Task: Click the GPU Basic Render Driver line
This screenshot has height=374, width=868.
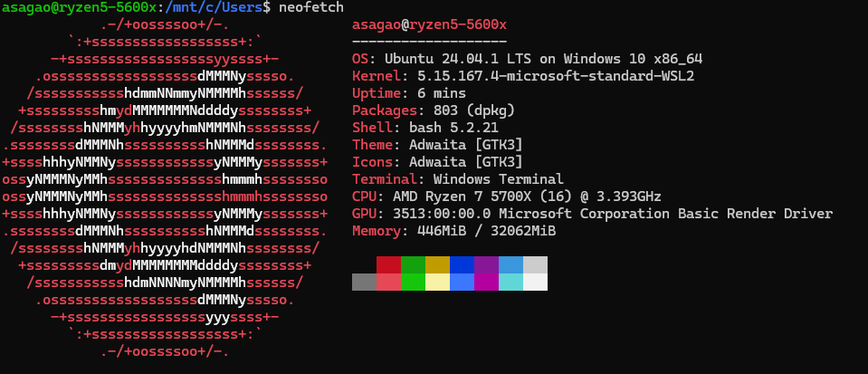Action: 592,214
